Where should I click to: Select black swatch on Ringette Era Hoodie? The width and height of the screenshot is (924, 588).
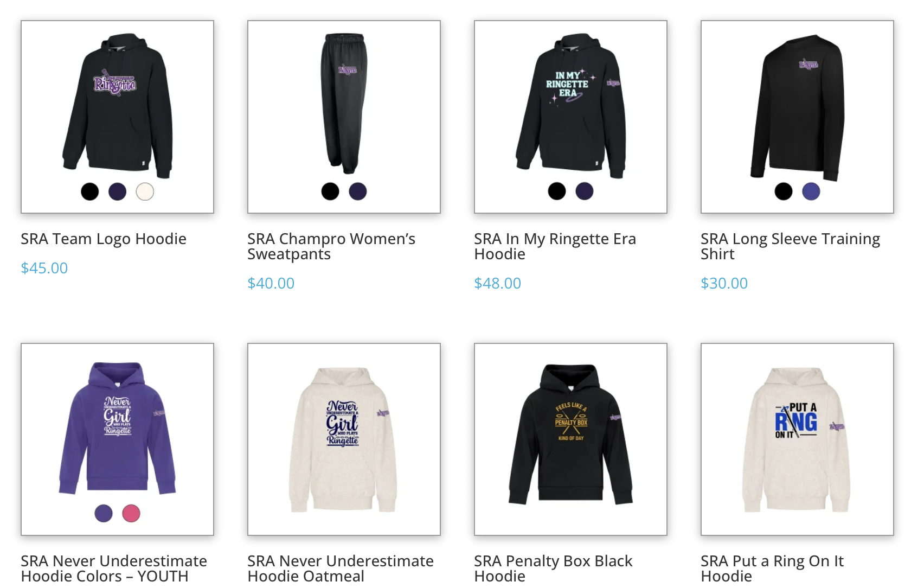pyautogui.click(x=557, y=191)
